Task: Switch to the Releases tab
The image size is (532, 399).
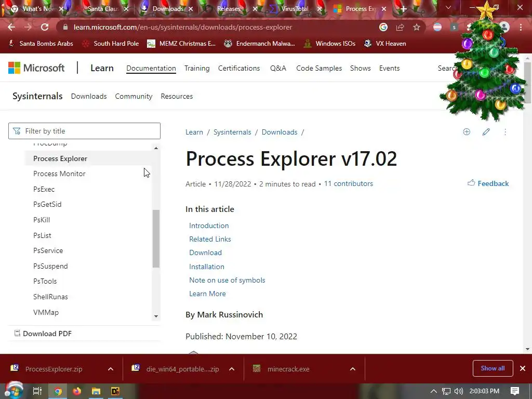Action: (228, 9)
